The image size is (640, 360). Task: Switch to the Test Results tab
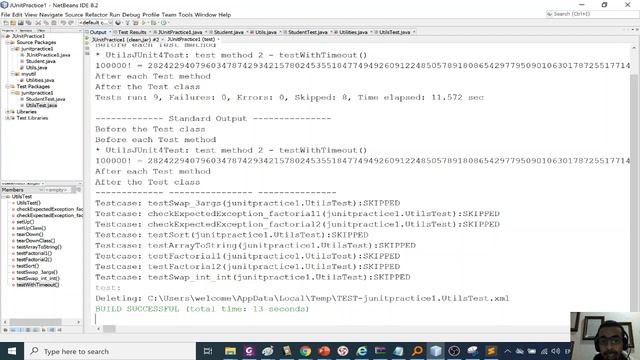point(131,32)
